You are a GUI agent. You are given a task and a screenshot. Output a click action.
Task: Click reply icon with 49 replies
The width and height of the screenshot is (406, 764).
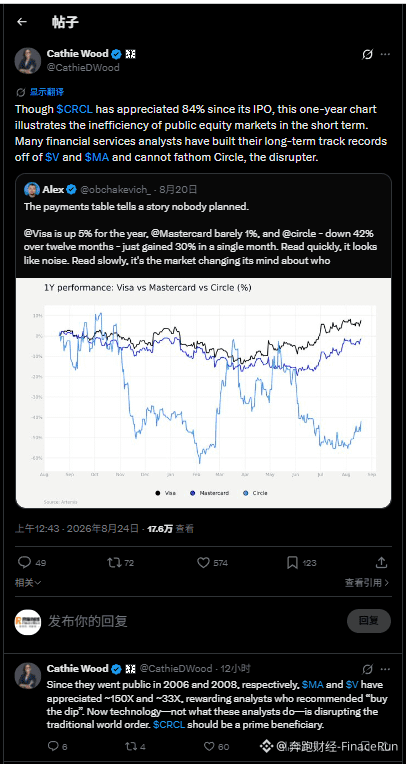point(24,562)
